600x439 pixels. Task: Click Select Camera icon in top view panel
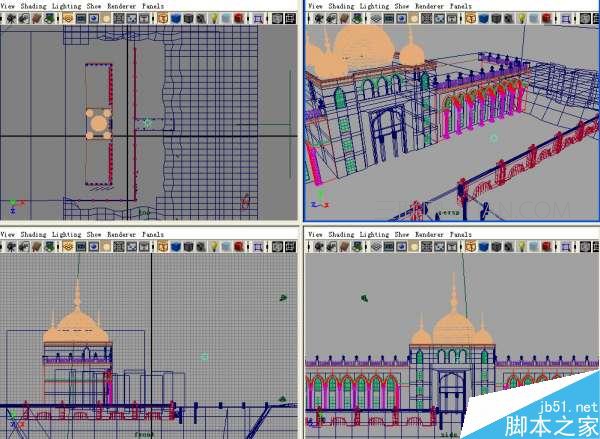coord(11,18)
